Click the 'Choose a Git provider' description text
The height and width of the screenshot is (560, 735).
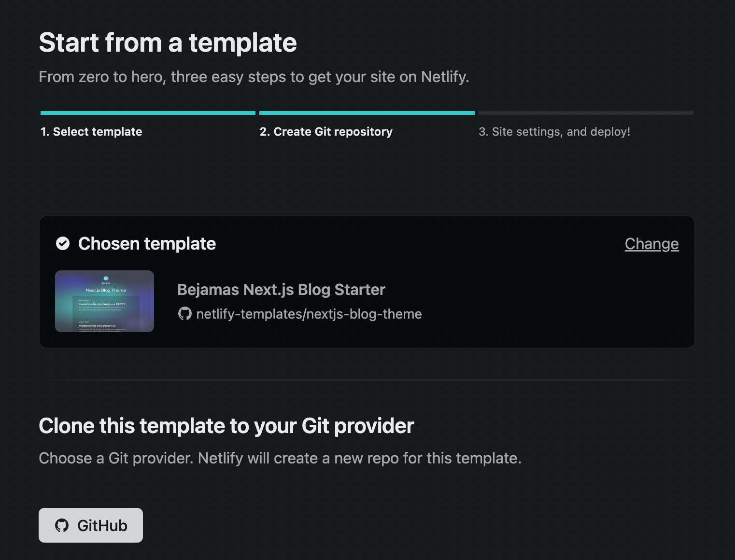(x=280, y=458)
